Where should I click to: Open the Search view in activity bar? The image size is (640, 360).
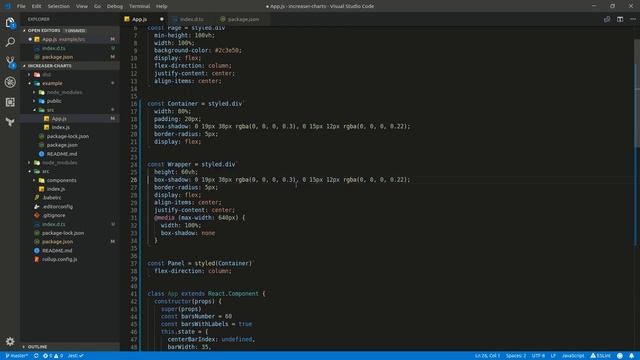(x=10, y=42)
